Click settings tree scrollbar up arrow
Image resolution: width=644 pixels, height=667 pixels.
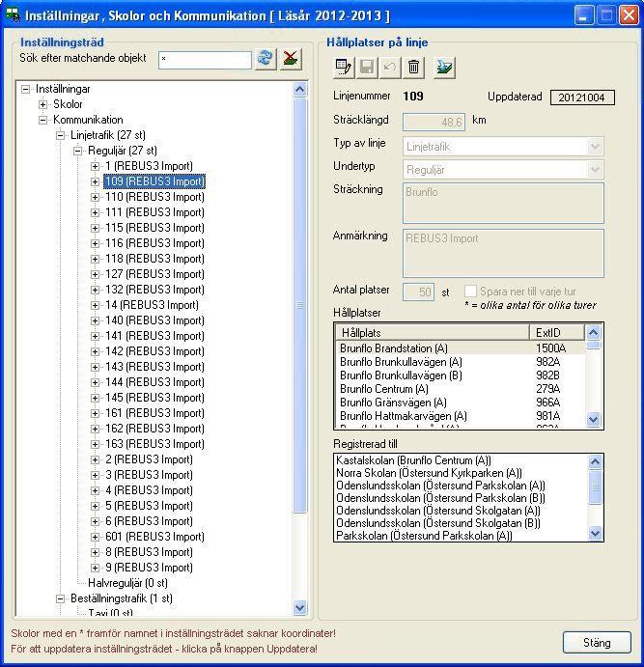point(300,90)
